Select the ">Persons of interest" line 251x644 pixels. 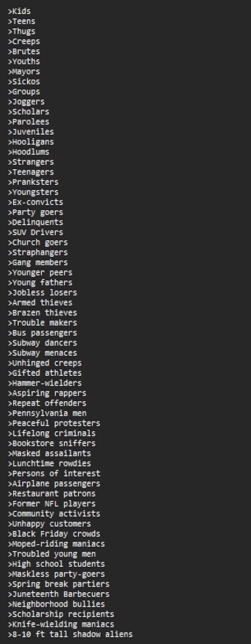(x=54, y=473)
